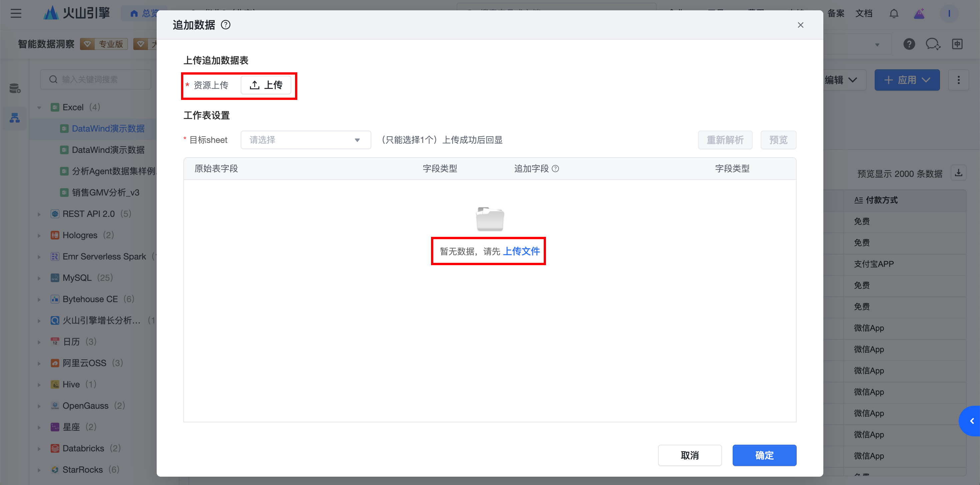This screenshot has width=980, height=485.
Task: Click the blue collapse arrow on right edge
Action: tap(972, 421)
